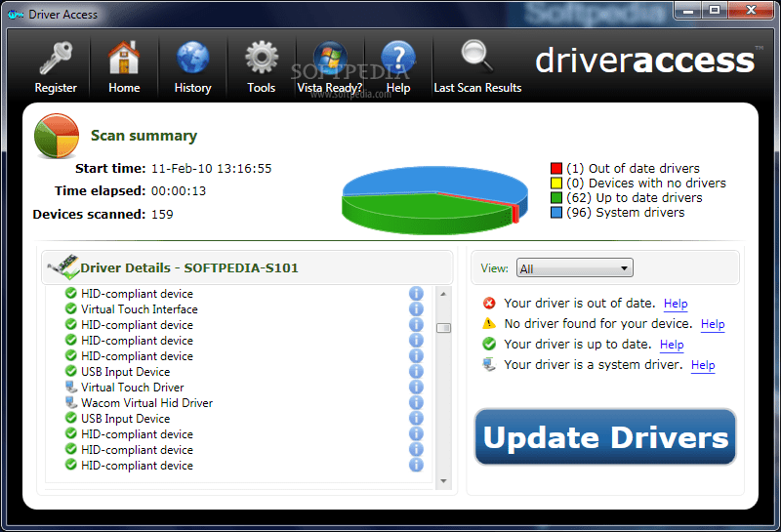Click red out-of-date status icon in legend
The height and width of the screenshot is (532, 781).
tap(489, 303)
